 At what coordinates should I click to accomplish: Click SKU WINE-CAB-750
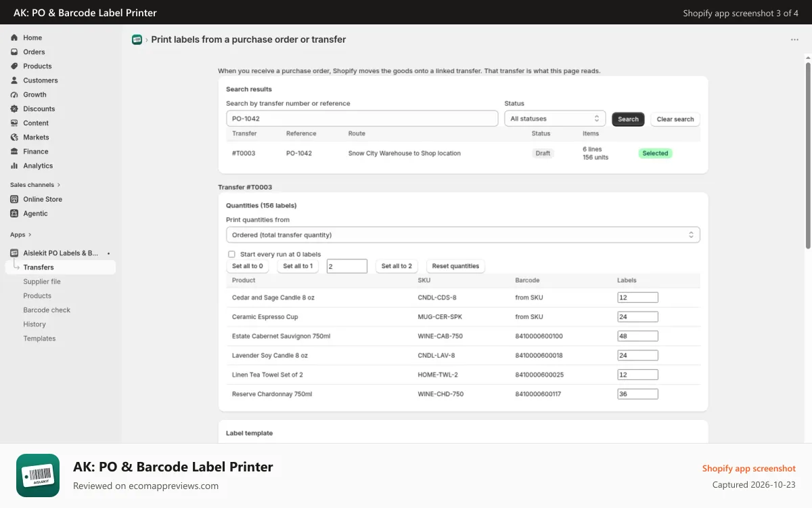[441, 337]
